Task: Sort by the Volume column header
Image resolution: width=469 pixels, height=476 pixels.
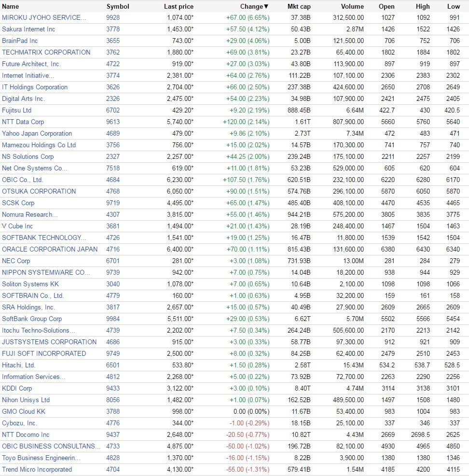Action: coord(352,6)
